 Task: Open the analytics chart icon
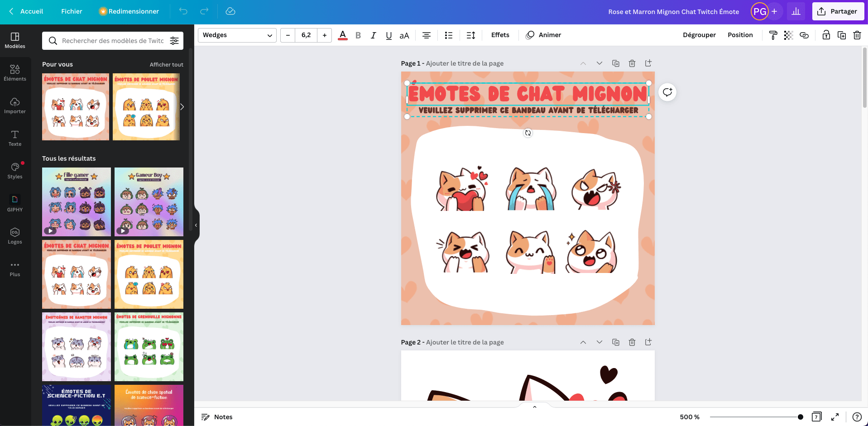pyautogui.click(x=796, y=11)
